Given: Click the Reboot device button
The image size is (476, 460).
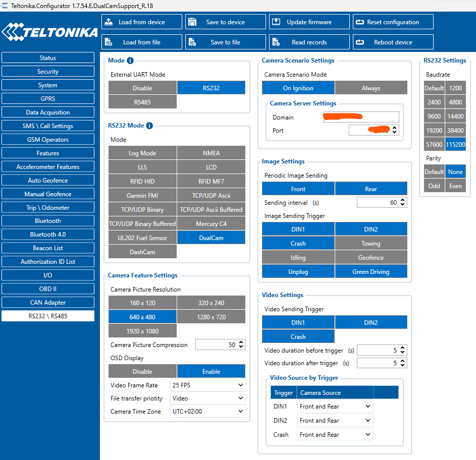Looking at the screenshot, I should point(393,42).
